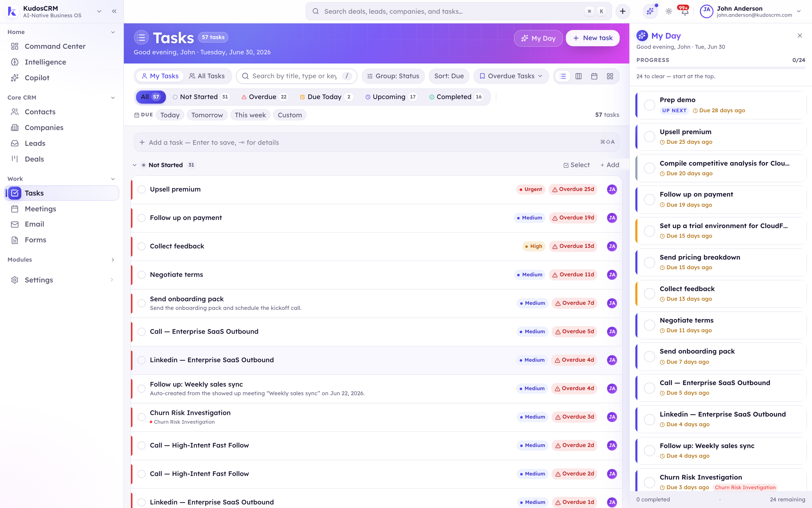Filter by Overdue status

pyautogui.click(x=265, y=97)
